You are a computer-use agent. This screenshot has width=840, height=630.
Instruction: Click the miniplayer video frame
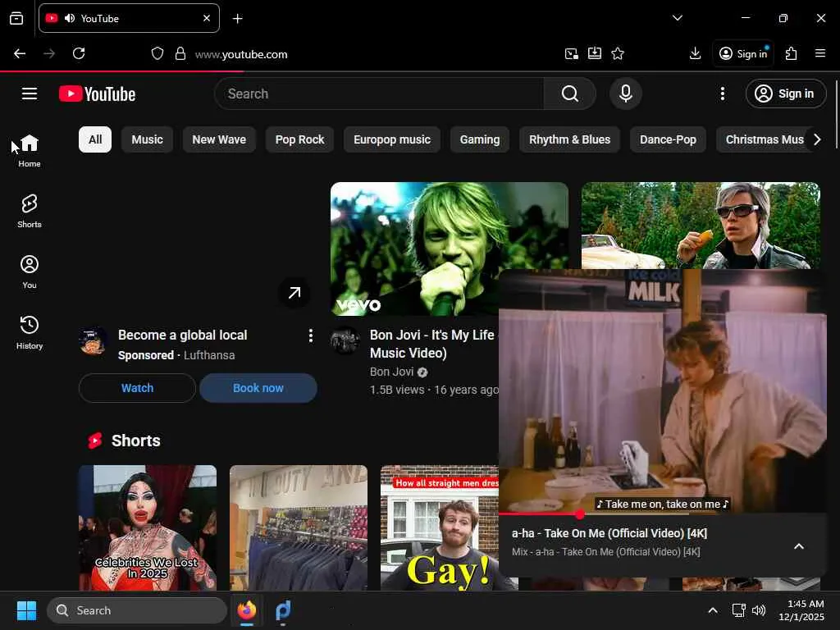click(x=663, y=390)
